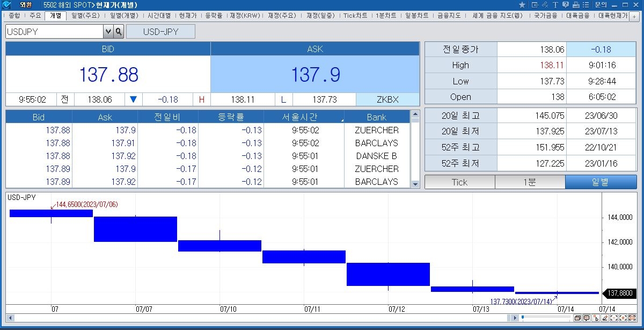Click the chart scroll left arrow
The width and height of the screenshot is (644, 330).
click(x=10, y=318)
